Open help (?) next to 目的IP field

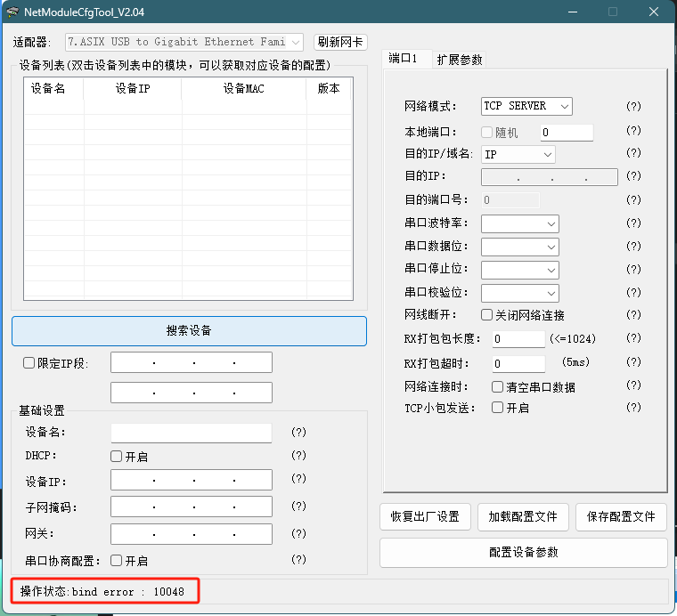click(633, 175)
